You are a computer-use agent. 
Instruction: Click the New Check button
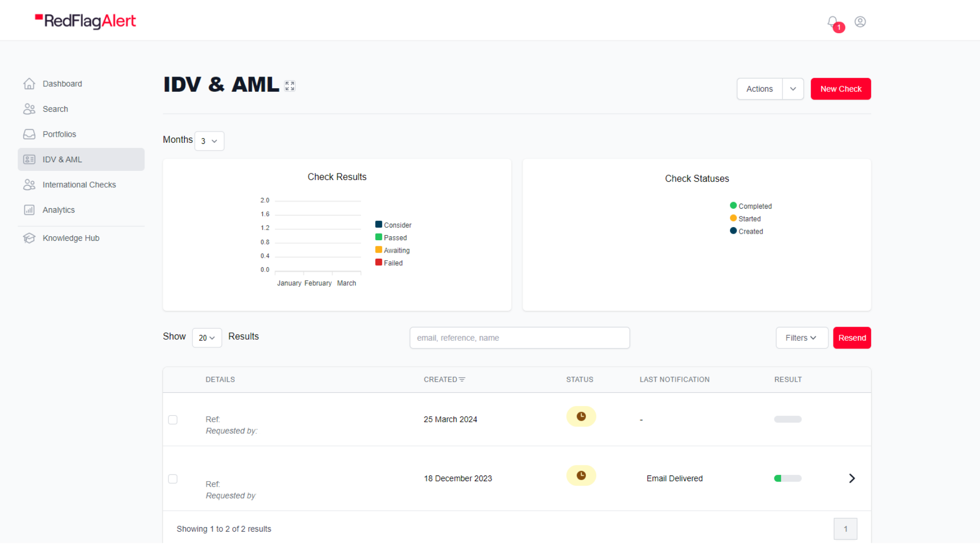tap(841, 89)
